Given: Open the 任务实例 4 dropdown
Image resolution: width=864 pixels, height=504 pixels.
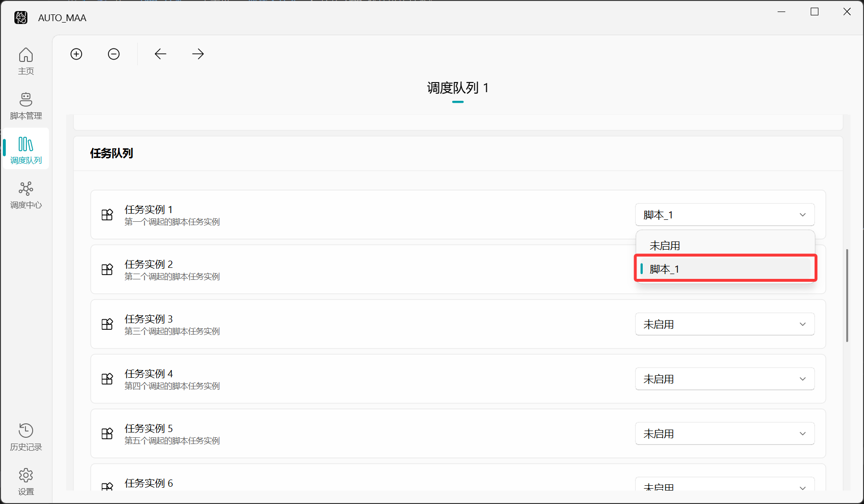Looking at the screenshot, I should pos(724,379).
